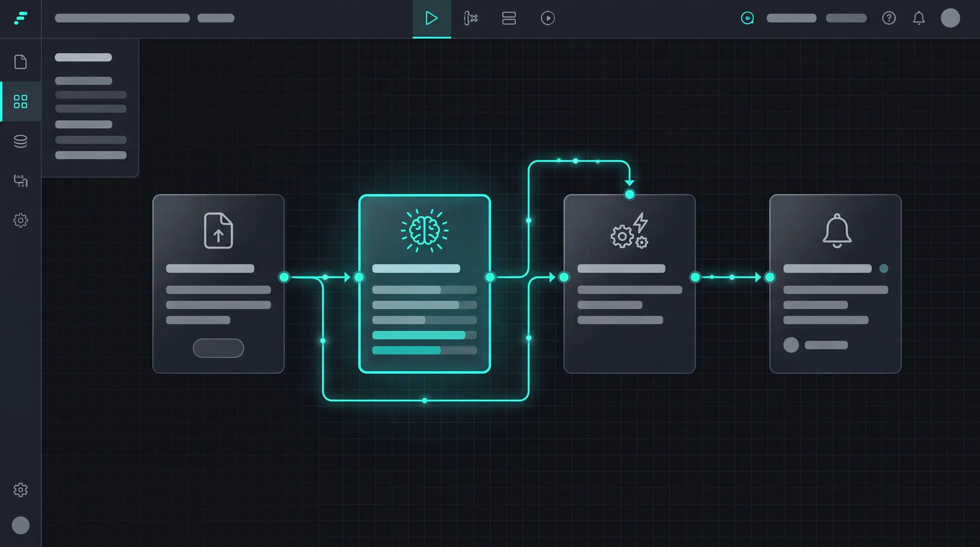Click the notification node's left input port
This screenshot has width=980, height=547.
click(x=770, y=277)
